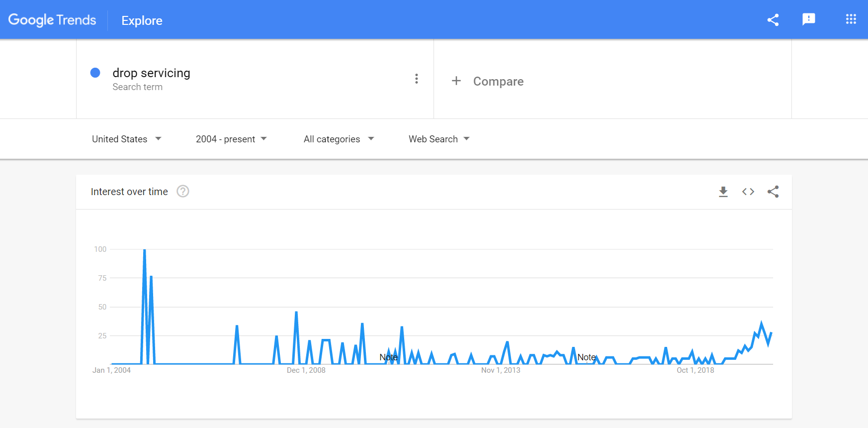Click the blue color dot for drop servicing

tap(95, 73)
